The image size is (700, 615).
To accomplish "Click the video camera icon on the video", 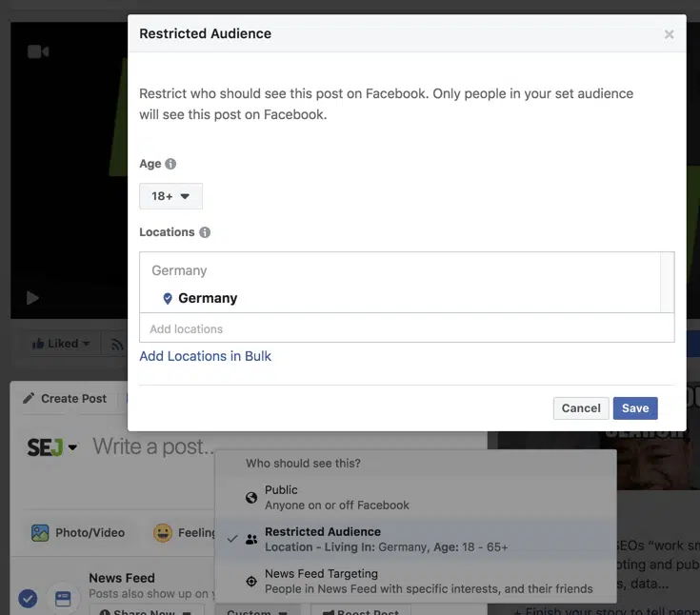I will [x=38, y=51].
